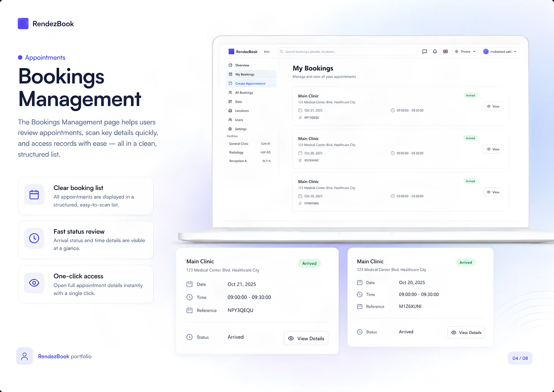Image resolution: width=554 pixels, height=392 pixels.
Task: Click the Appointments label above the main title
Action: (45, 57)
